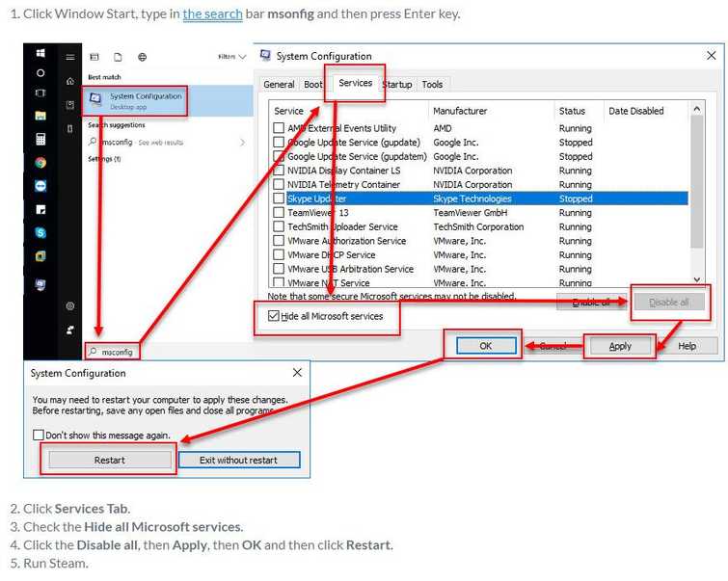The height and width of the screenshot is (581, 728).
Task: Click the services list scrollbar thumb
Action: [696, 182]
